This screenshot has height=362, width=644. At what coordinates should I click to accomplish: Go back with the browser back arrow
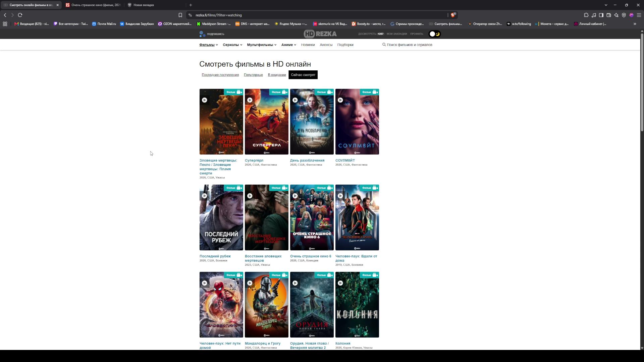[x=5, y=15]
